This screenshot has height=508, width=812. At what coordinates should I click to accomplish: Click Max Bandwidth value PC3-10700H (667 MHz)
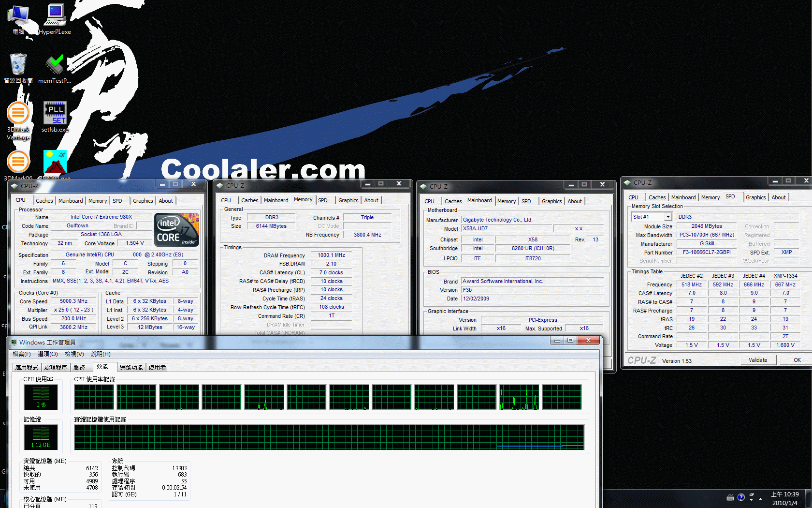point(707,235)
